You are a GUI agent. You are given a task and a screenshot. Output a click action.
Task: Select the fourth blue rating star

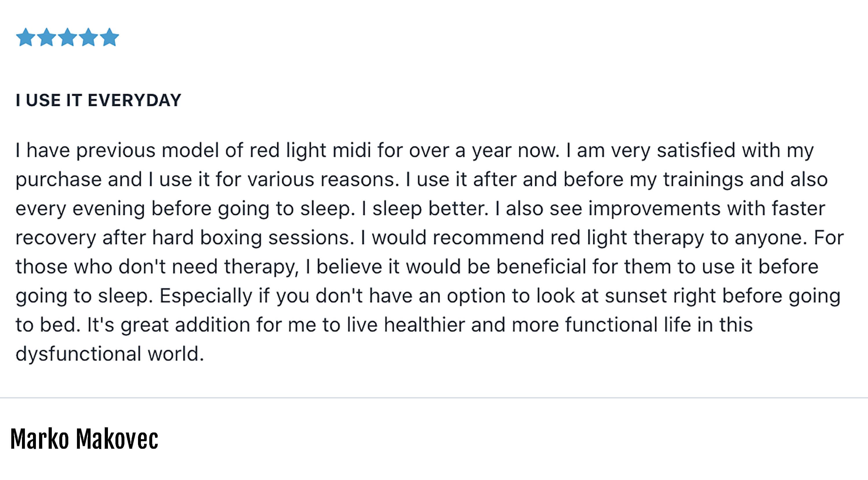click(89, 37)
